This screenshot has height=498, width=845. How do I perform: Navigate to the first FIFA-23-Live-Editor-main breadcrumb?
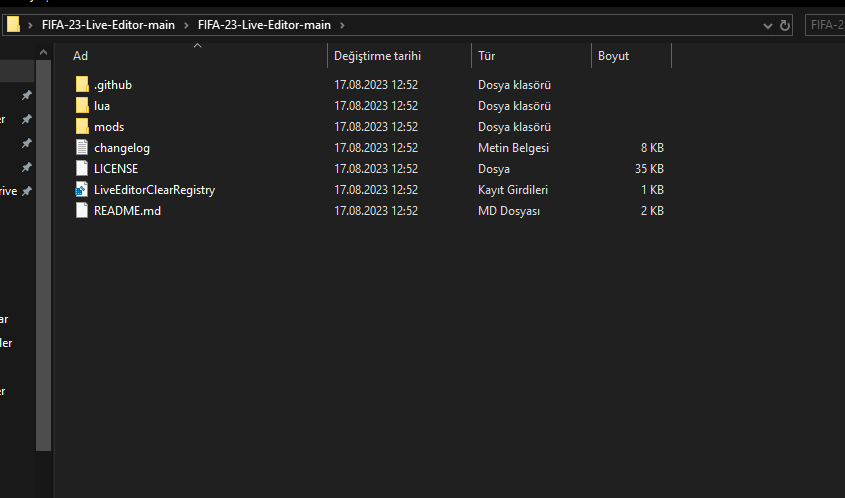pyautogui.click(x=108, y=25)
